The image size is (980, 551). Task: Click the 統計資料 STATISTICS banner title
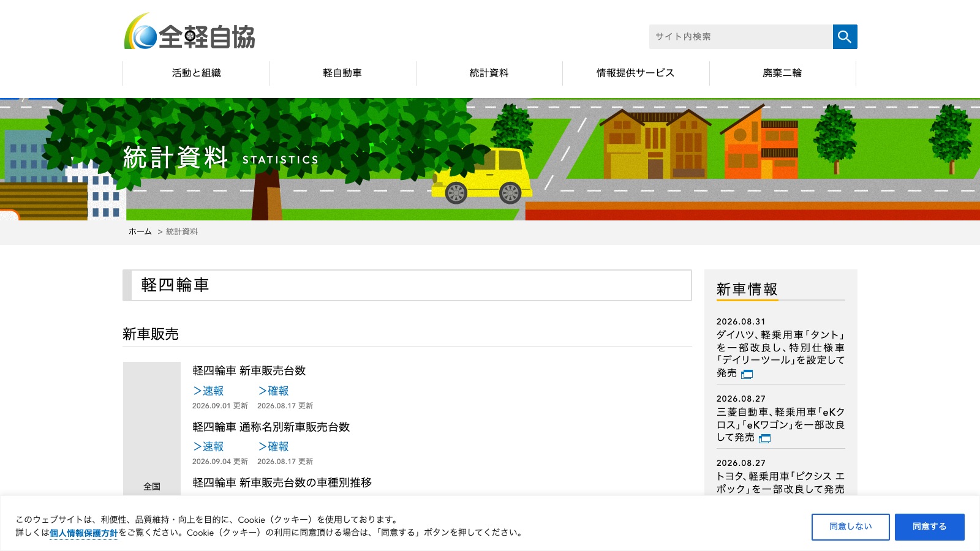[221, 158]
